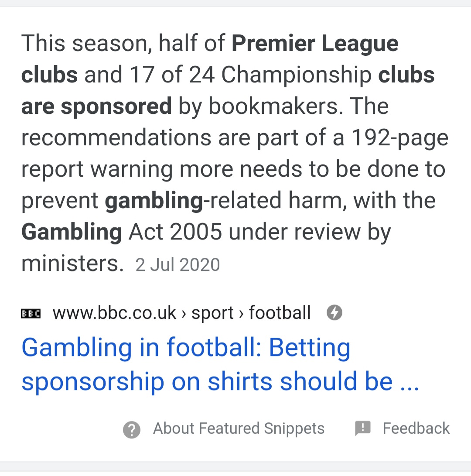471x476 pixels.
Task: Click the word bookmakers in snippet
Action: pos(276,106)
